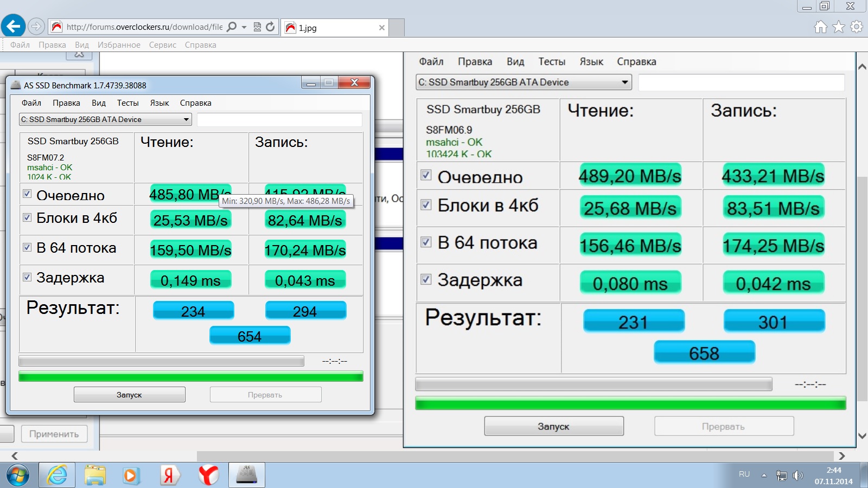The width and height of the screenshot is (868, 488).
Task: Click the grey progress bar in AS SSD window
Action: click(x=161, y=361)
